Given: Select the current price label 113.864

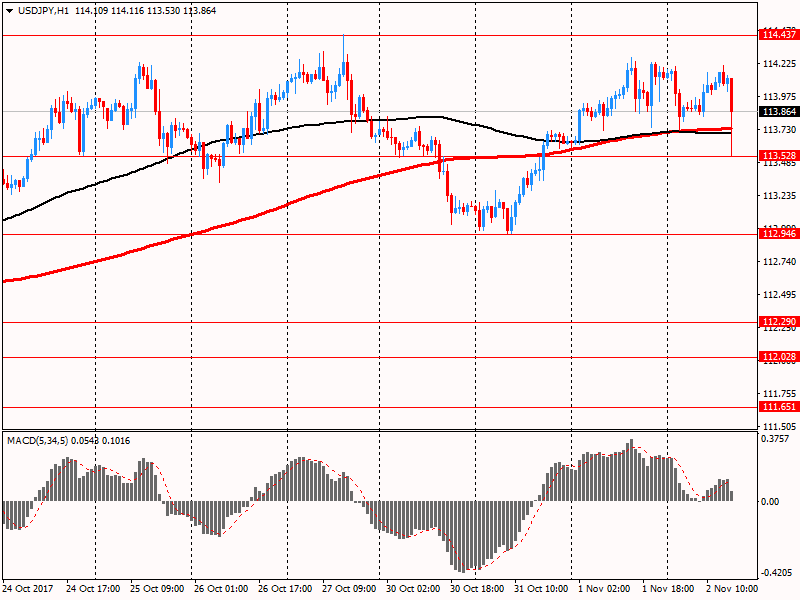Looking at the screenshot, I should 779,112.
